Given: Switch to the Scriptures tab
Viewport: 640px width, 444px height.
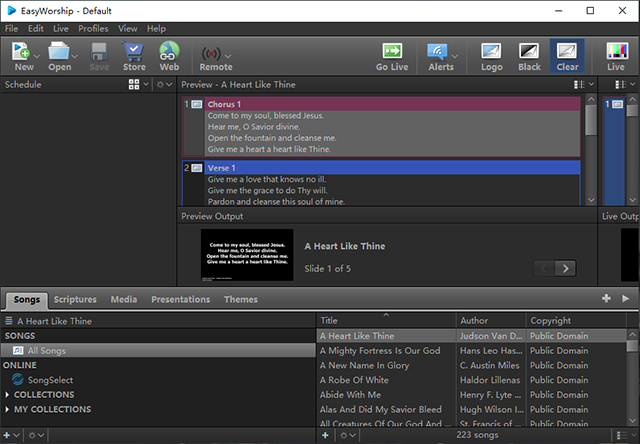Looking at the screenshot, I should pos(75,299).
